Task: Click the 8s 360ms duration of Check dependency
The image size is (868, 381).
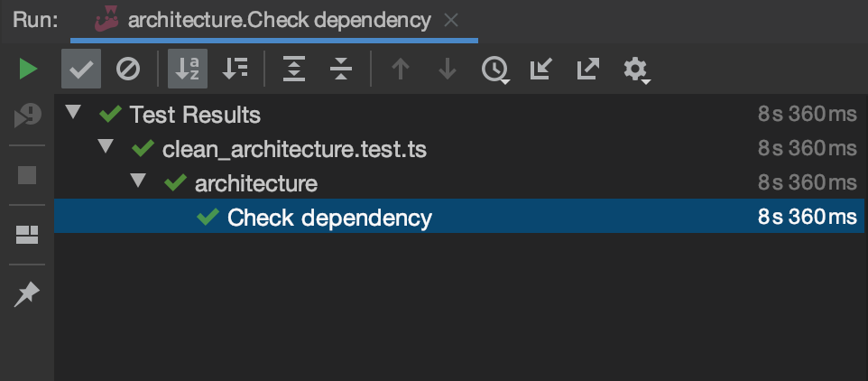Action: (x=808, y=217)
